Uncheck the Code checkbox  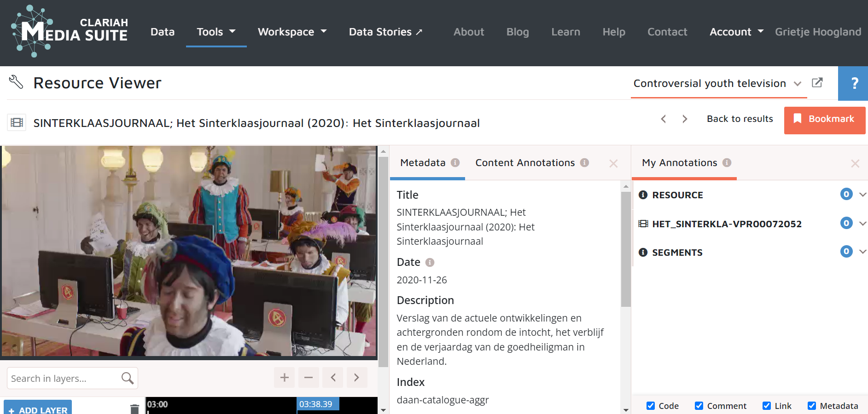651,406
